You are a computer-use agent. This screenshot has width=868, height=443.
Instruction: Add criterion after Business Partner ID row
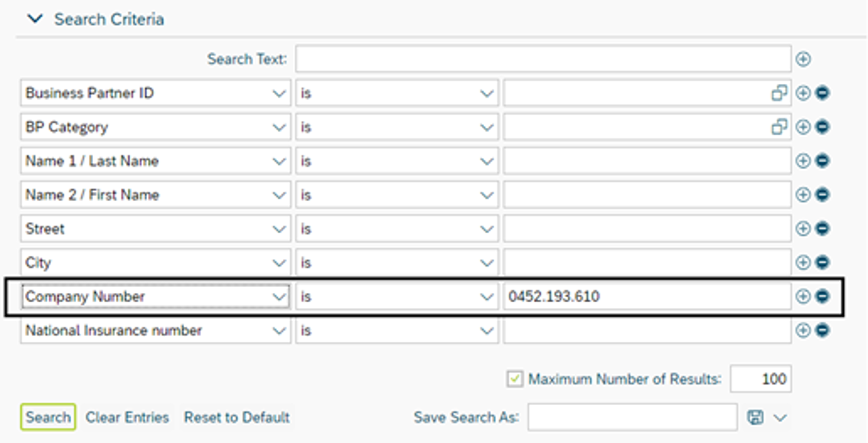tap(803, 93)
